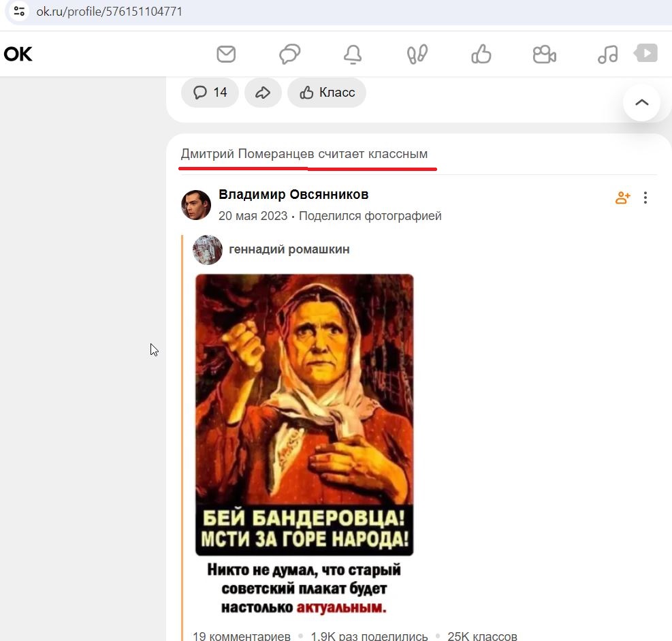Viewport: 672px width, 641px height.
Task: Open the discussions chat bubbles icon
Action: (290, 54)
